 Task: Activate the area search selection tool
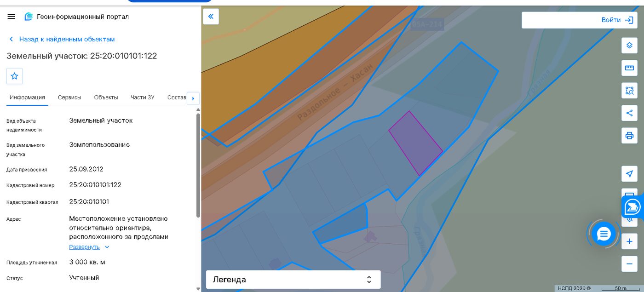[x=629, y=91]
